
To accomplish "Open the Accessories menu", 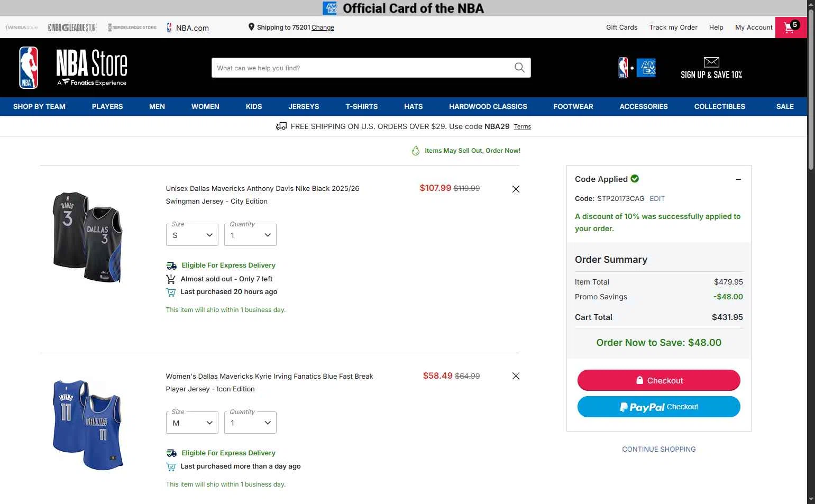I will 644,106.
